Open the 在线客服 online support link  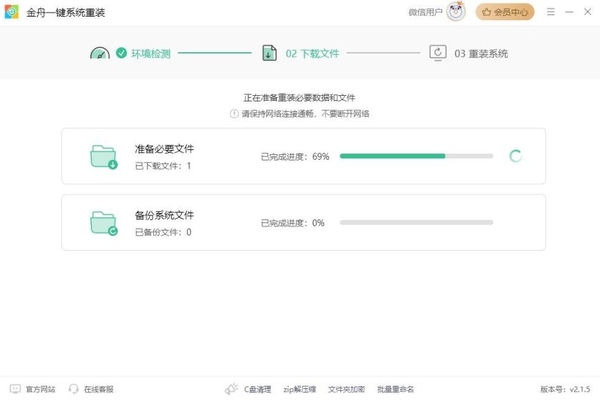(99, 389)
